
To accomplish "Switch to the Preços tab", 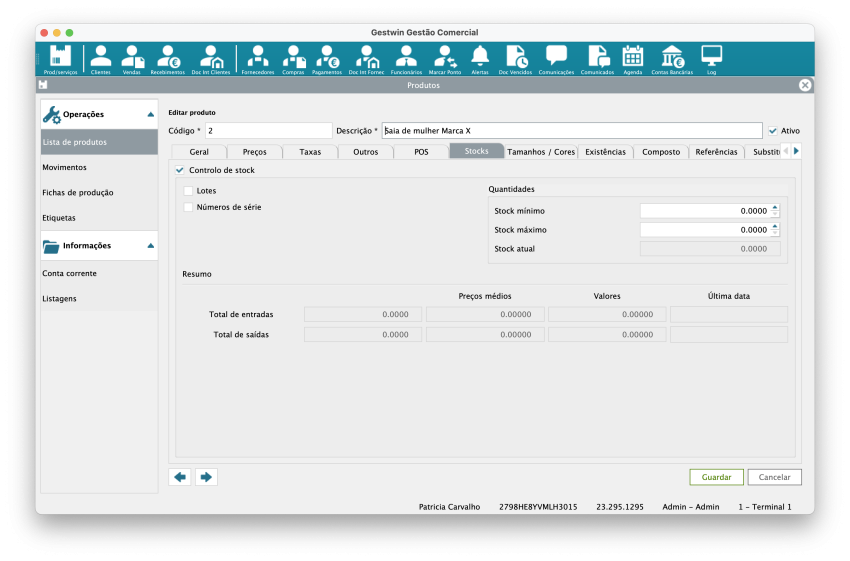I will 254,152.
